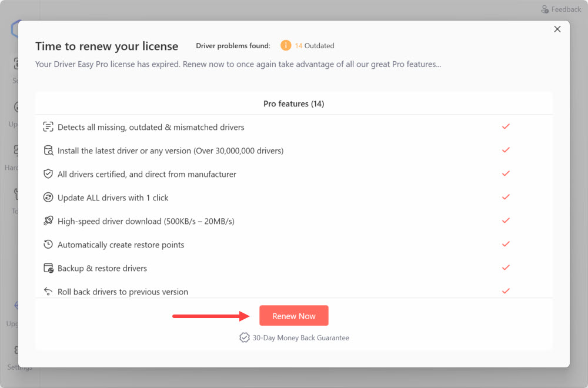The image size is (588, 388).
Task: Open the Feedback link
Action: coord(561,9)
